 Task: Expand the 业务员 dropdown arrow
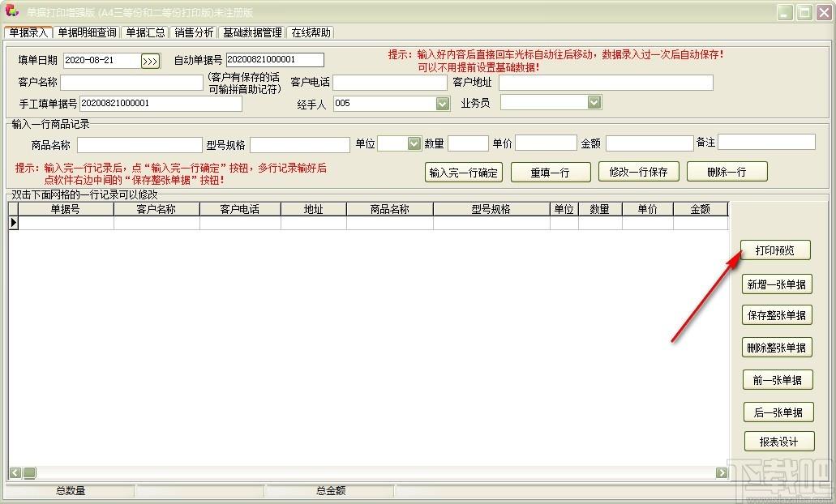point(594,102)
